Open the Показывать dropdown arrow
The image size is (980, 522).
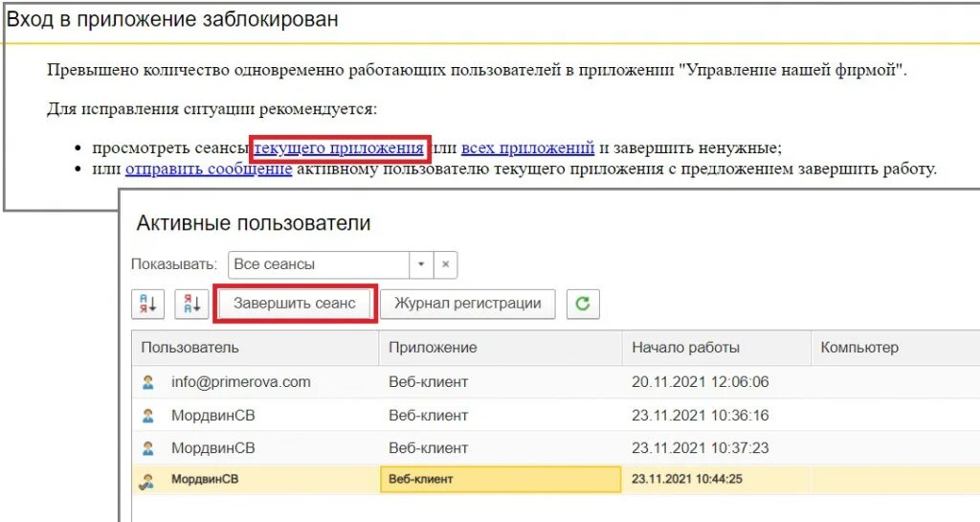coord(421,264)
